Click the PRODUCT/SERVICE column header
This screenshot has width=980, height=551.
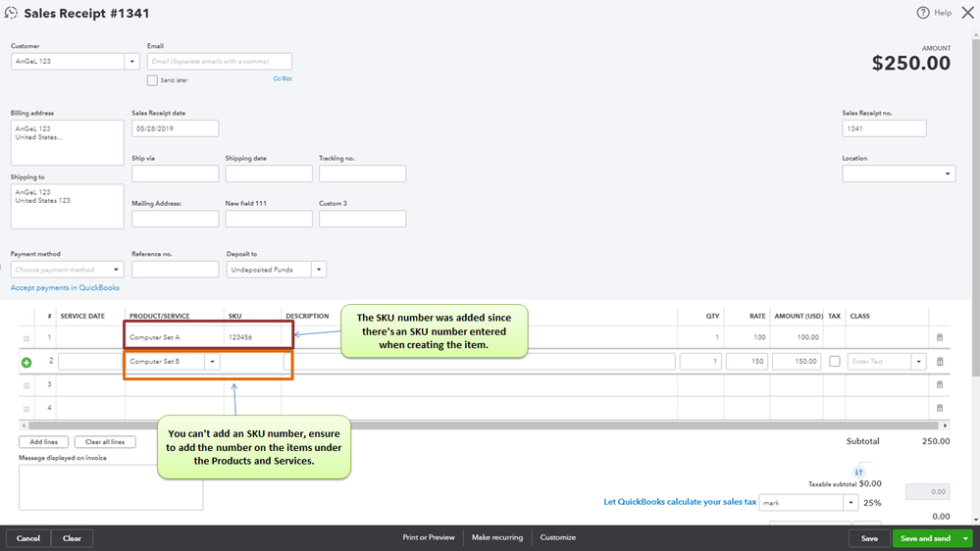point(159,316)
